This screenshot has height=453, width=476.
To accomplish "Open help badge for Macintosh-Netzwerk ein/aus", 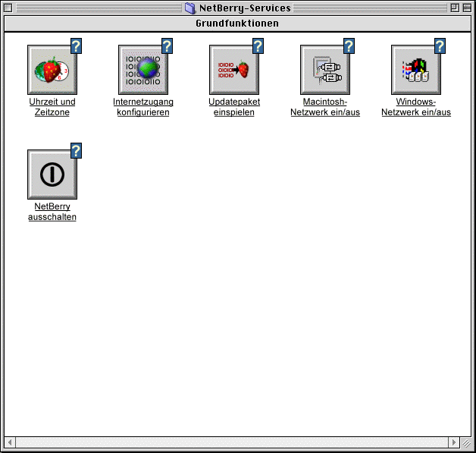I will [x=349, y=46].
